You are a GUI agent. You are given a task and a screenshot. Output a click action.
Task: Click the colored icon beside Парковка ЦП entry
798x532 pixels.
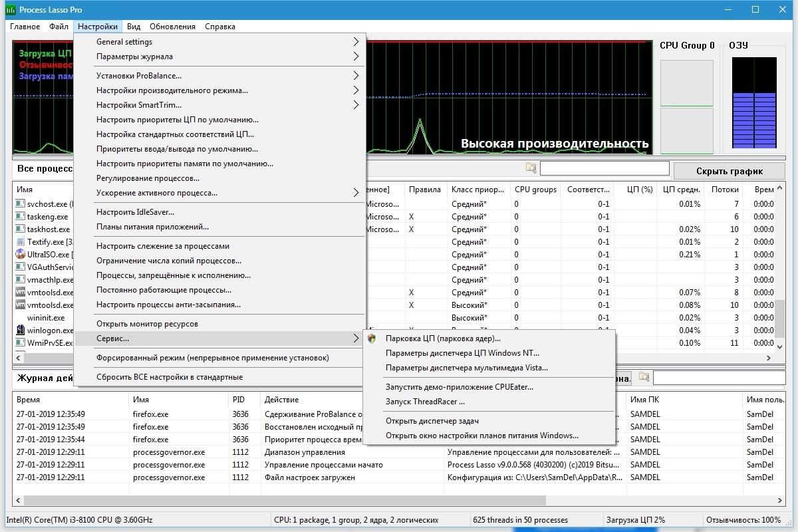[373, 338]
